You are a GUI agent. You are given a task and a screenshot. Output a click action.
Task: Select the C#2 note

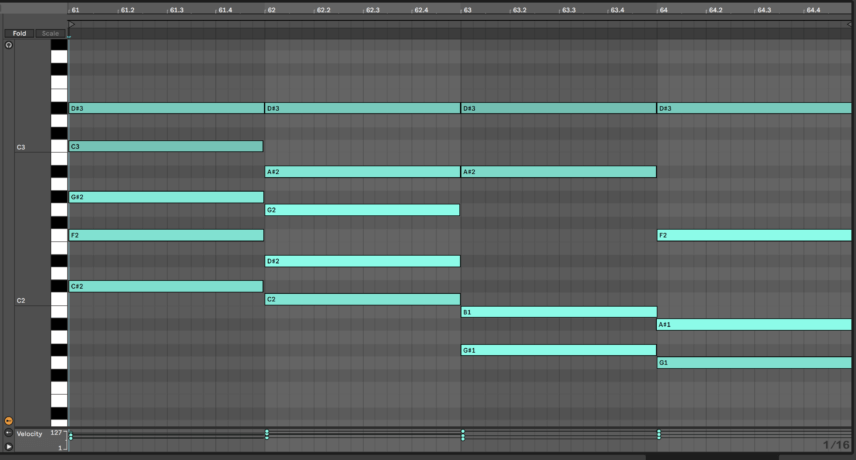tap(166, 286)
